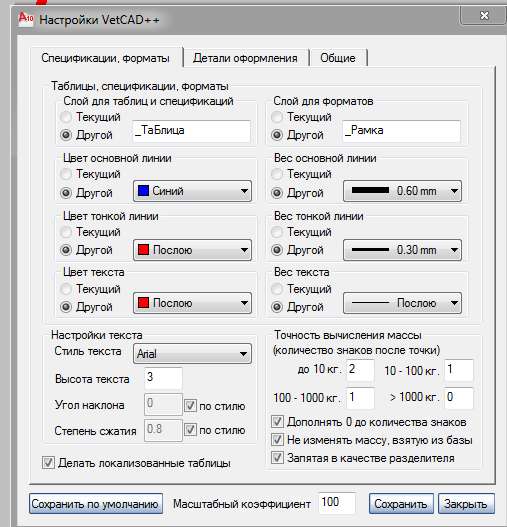Viewport: 507px width, 527px height.
Task: Click the > 1000 кг precision field
Action: pos(459,398)
